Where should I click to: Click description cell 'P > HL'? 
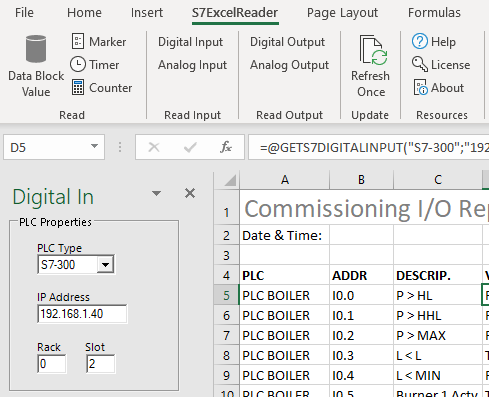438,295
